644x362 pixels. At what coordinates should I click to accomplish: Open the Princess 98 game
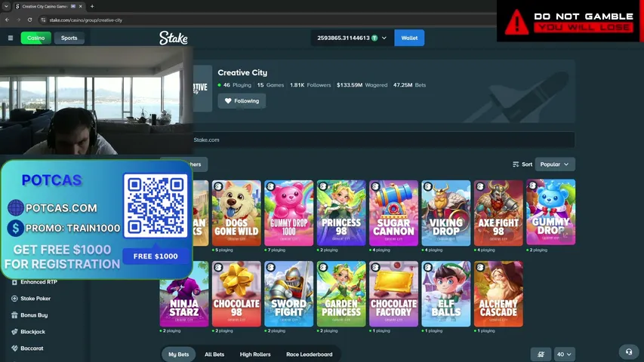pos(341,213)
